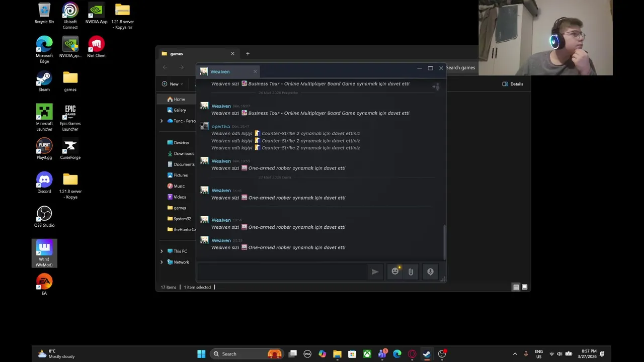Viewport: 644px width, 362px height.
Task: Add a new File Explorer tab
Action: pyautogui.click(x=248, y=54)
